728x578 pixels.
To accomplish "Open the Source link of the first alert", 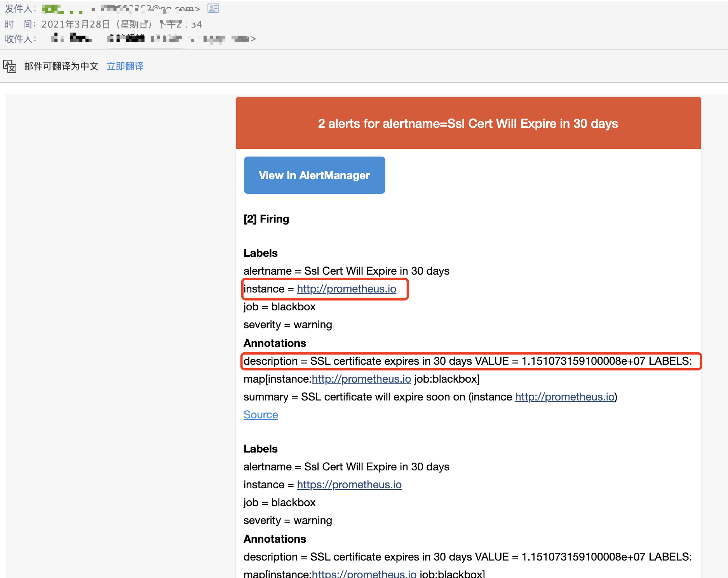I will coord(261,415).
